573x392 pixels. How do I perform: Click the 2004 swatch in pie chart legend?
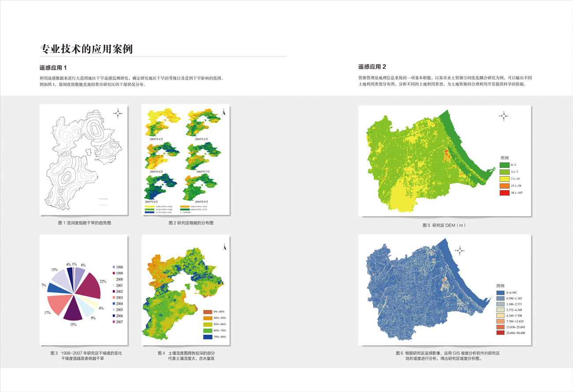[x=114, y=304]
